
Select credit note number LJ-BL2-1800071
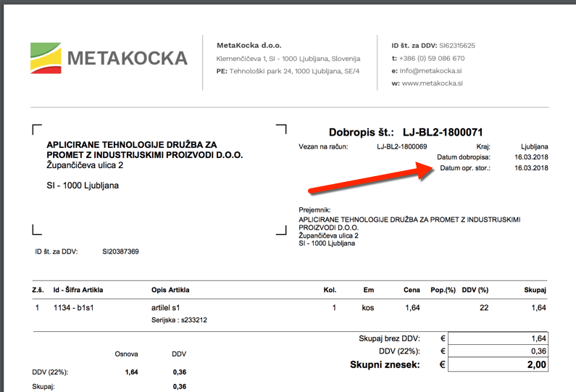443,133
